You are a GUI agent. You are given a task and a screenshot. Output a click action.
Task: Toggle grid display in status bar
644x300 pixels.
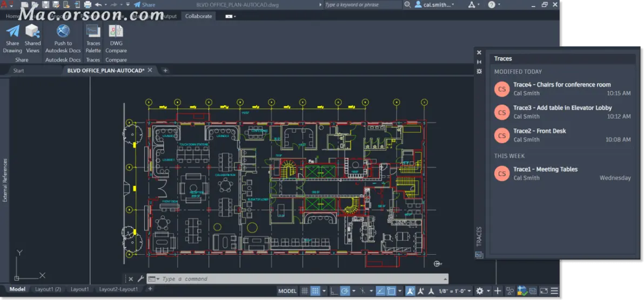pyautogui.click(x=304, y=291)
